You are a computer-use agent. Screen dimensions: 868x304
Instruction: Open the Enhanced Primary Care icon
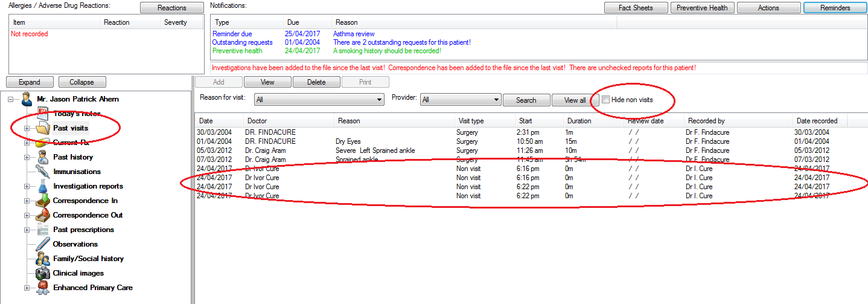pos(42,288)
